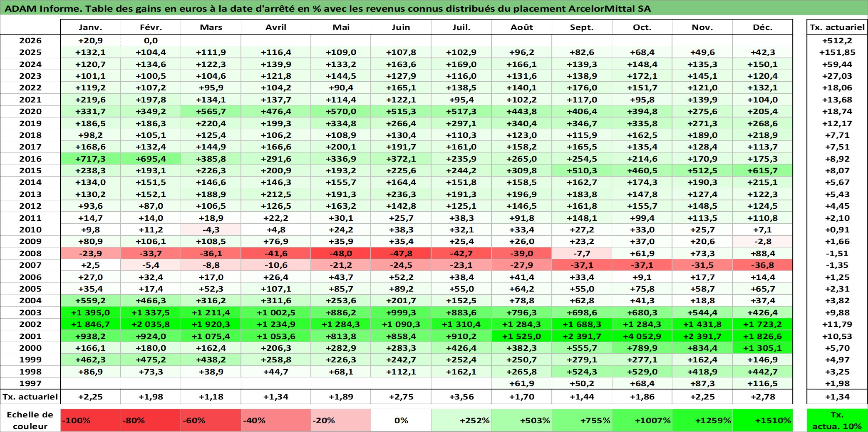This screenshot has width=868, height=432.
Task: Select the 'Oct.' column header
Action: pyautogui.click(x=642, y=27)
